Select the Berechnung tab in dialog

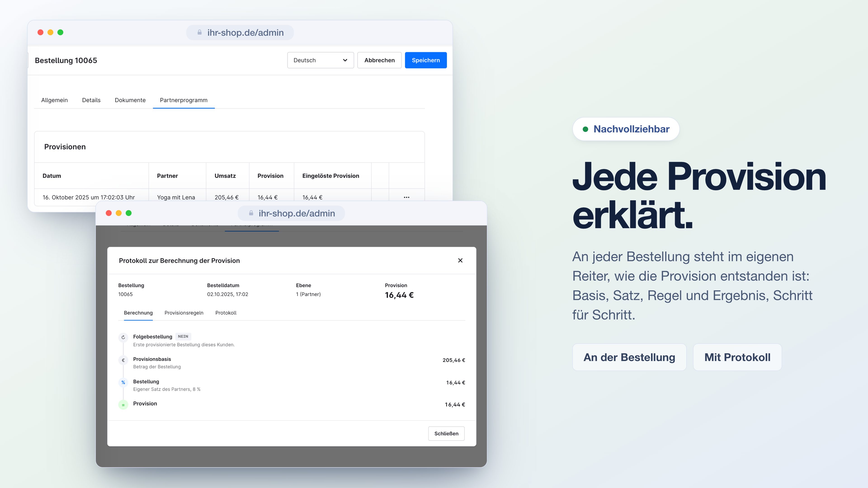pyautogui.click(x=138, y=313)
